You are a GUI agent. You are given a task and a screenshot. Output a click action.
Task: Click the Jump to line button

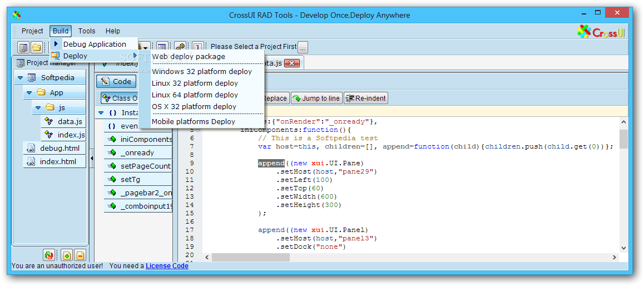click(x=316, y=98)
